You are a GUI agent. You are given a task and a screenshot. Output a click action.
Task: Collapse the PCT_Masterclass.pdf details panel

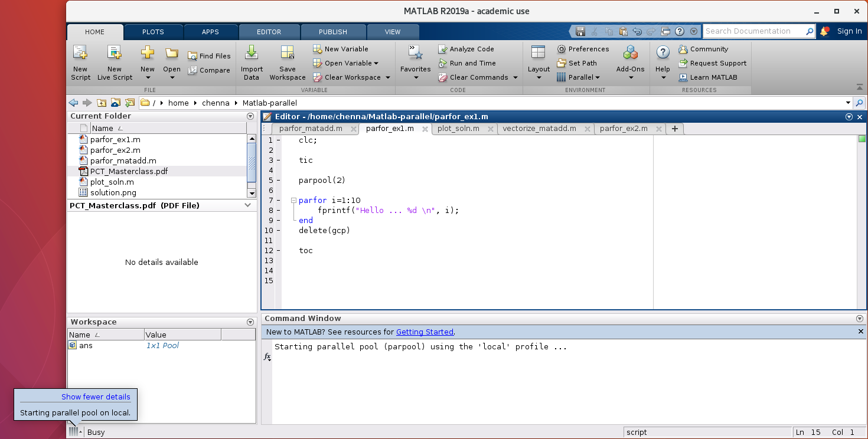pyautogui.click(x=249, y=205)
